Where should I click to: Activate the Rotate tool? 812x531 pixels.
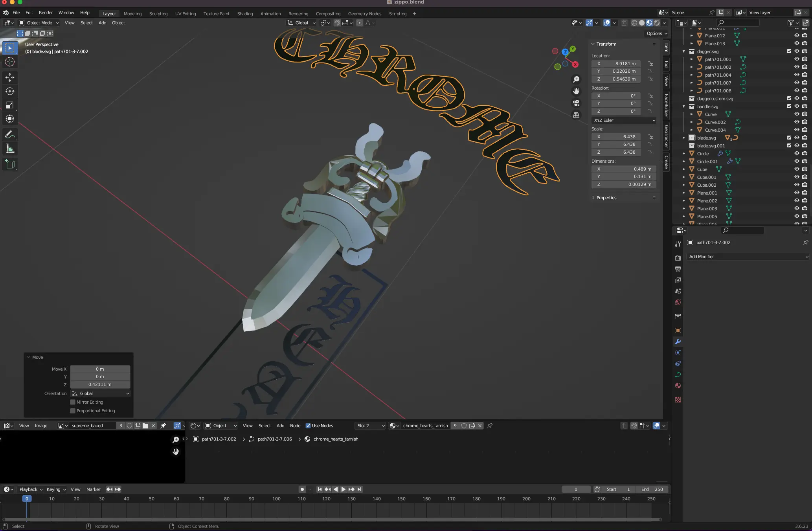click(x=10, y=91)
